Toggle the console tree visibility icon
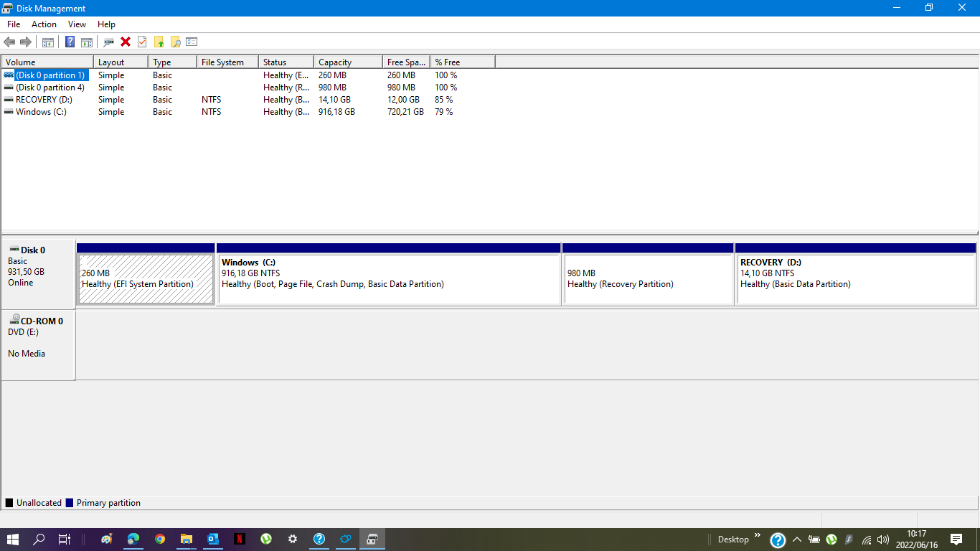 point(47,42)
